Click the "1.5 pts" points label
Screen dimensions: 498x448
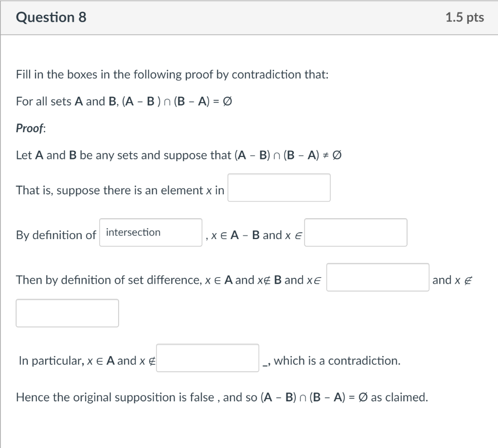[464, 17]
